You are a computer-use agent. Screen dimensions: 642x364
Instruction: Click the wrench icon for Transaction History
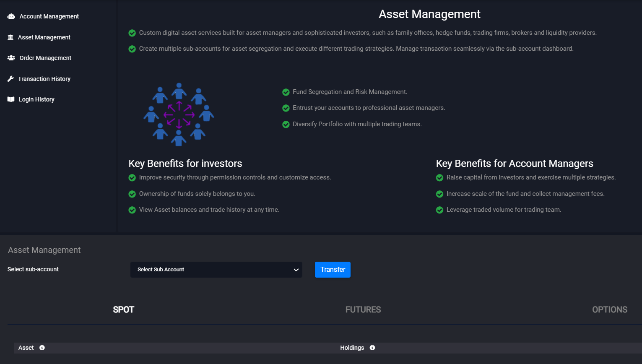(11, 78)
